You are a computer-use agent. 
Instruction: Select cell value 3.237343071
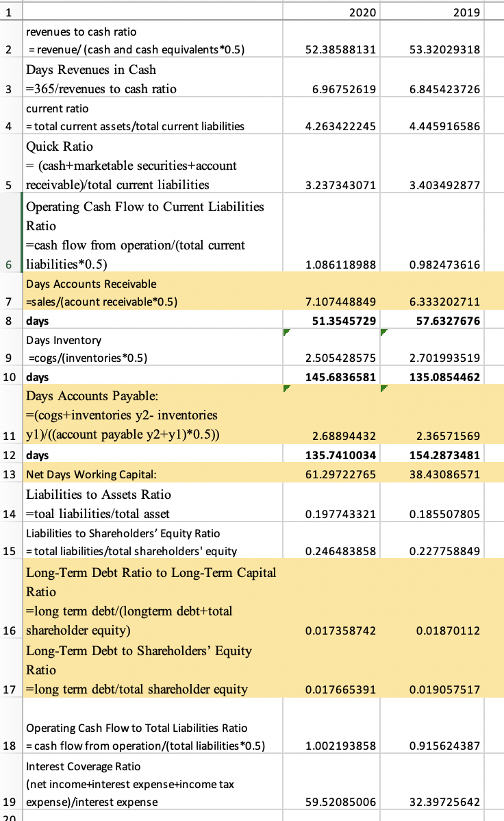point(331,163)
